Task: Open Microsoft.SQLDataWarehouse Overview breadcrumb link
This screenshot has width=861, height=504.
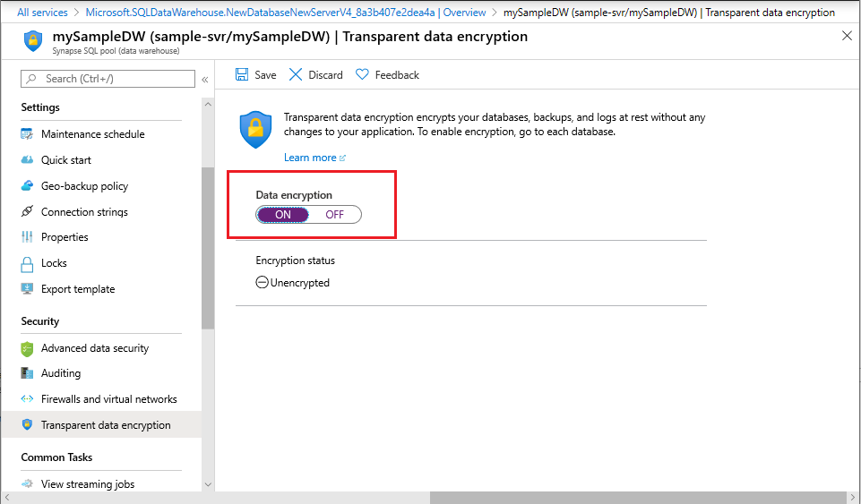Action: pyautogui.click(x=286, y=12)
